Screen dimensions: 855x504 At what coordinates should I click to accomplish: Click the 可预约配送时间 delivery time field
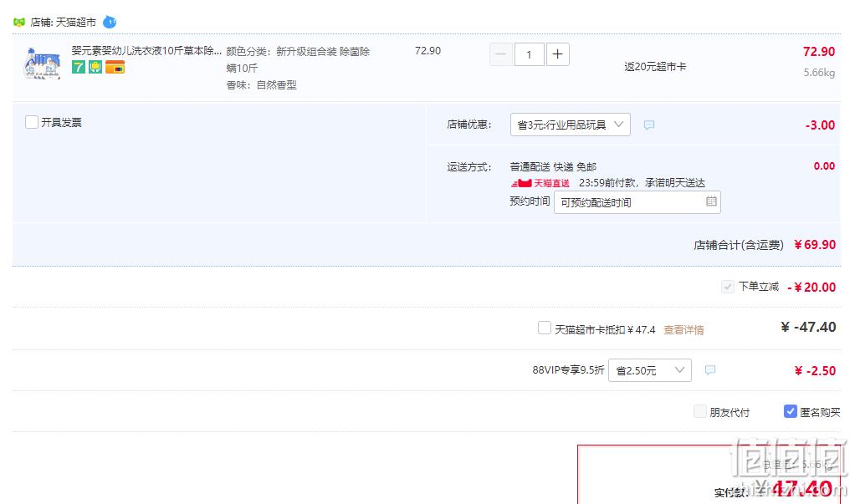coord(637,202)
